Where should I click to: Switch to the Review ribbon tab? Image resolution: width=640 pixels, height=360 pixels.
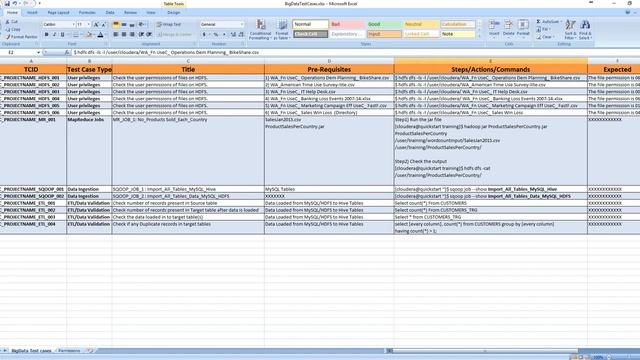tap(130, 13)
